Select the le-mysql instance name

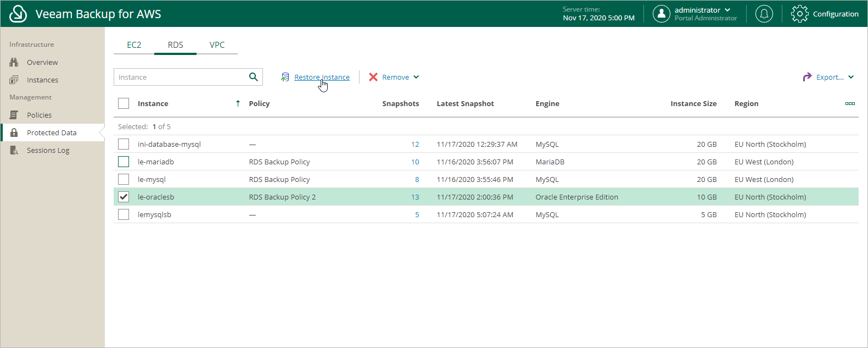(152, 180)
